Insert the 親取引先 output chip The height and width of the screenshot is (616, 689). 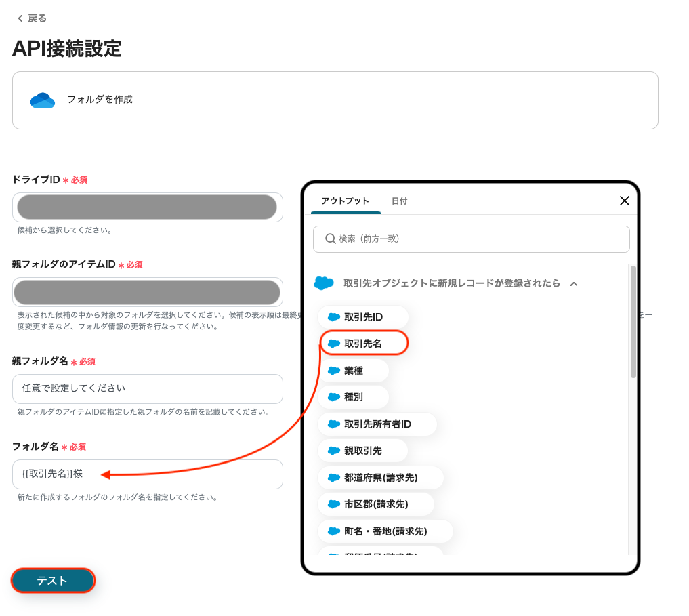pos(362,451)
